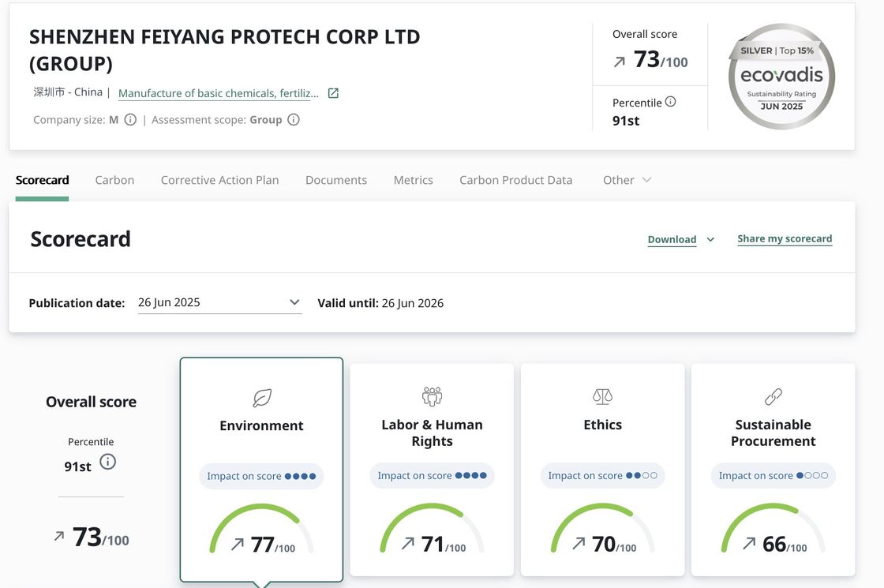884x588 pixels.
Task: Click info icon next to Assessment scope
Action: tap(294, 120)
